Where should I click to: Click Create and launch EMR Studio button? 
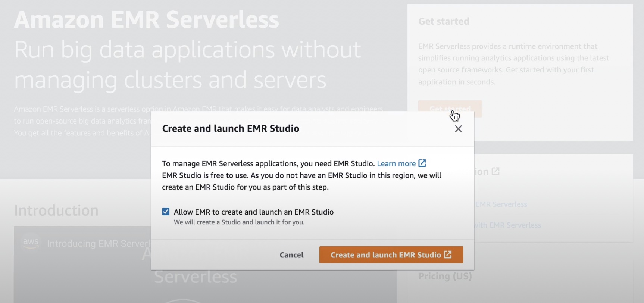coord(391,255)
